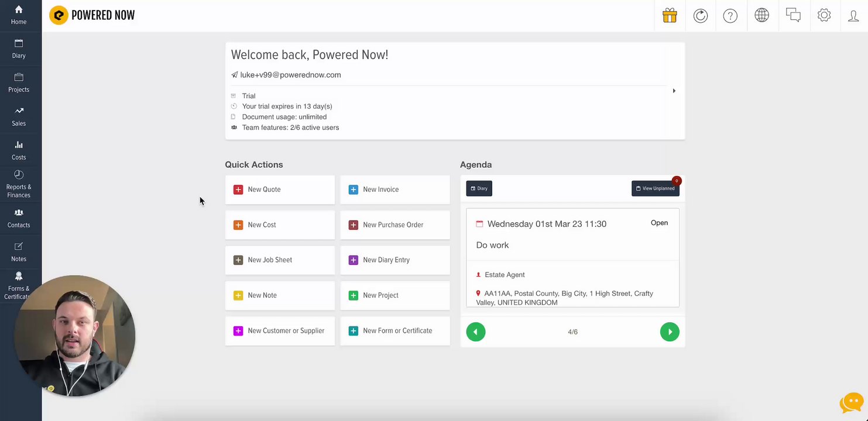Click Document usage: unlimited text
Image resolution: width=868 pixels, height=421 pixels.
point(284,117)
